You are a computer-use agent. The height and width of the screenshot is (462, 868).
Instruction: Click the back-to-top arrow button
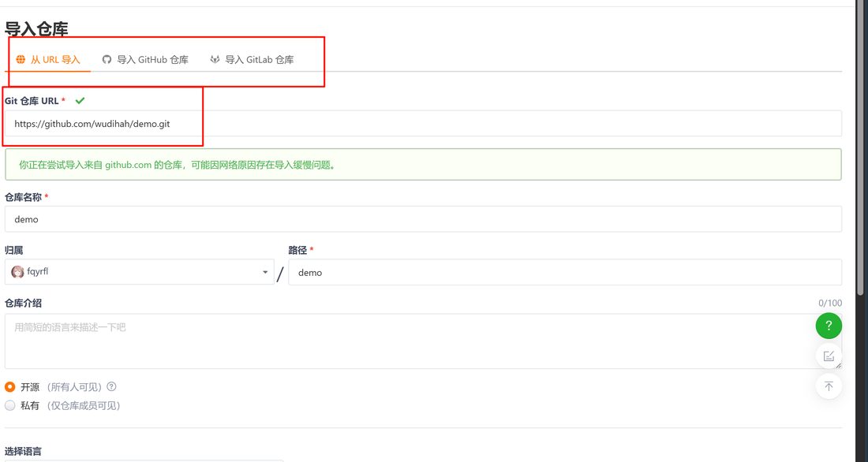pyautogui.click(x=829, y=386)
